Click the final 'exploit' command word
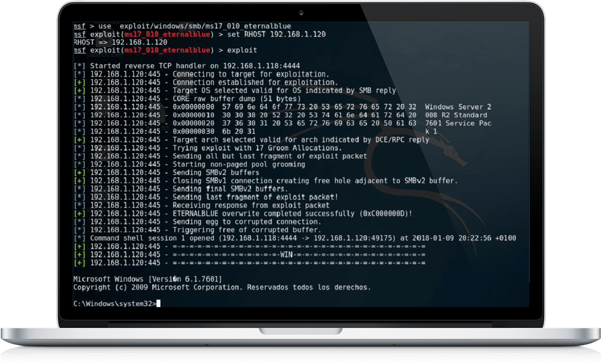 tap(242, 50)
